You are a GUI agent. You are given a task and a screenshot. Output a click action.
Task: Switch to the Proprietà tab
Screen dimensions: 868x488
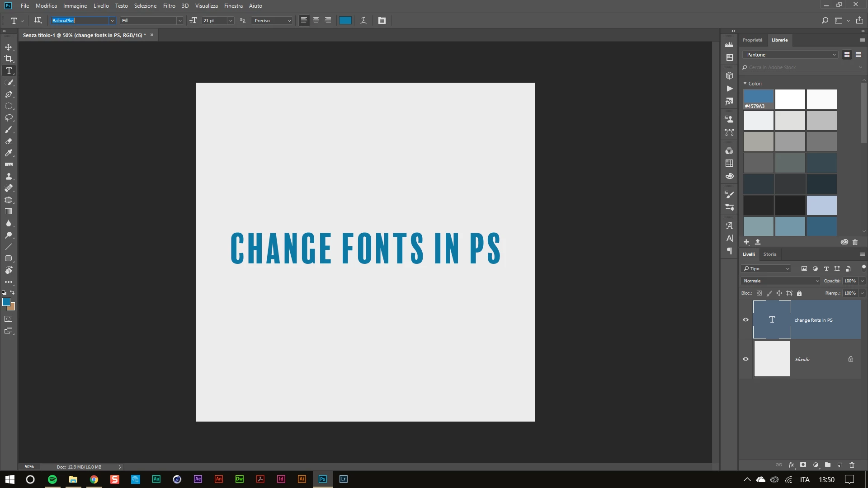coord(752,40)
